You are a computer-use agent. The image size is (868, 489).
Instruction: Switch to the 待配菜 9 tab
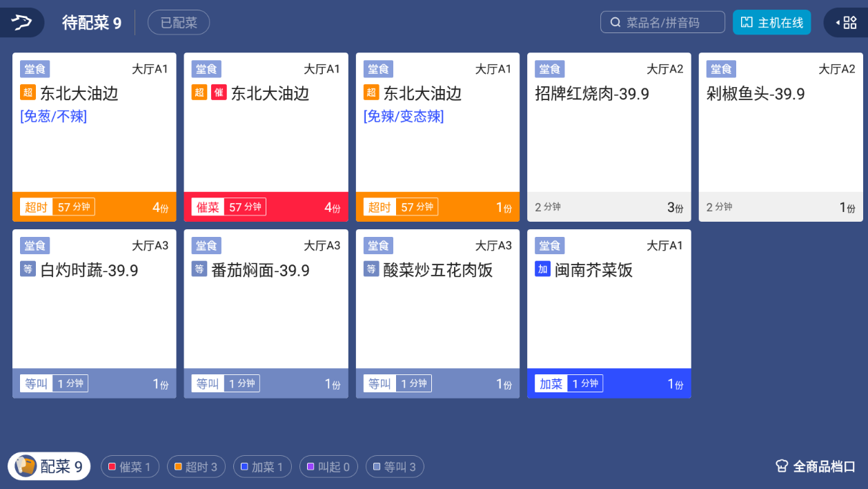[92, 23]
